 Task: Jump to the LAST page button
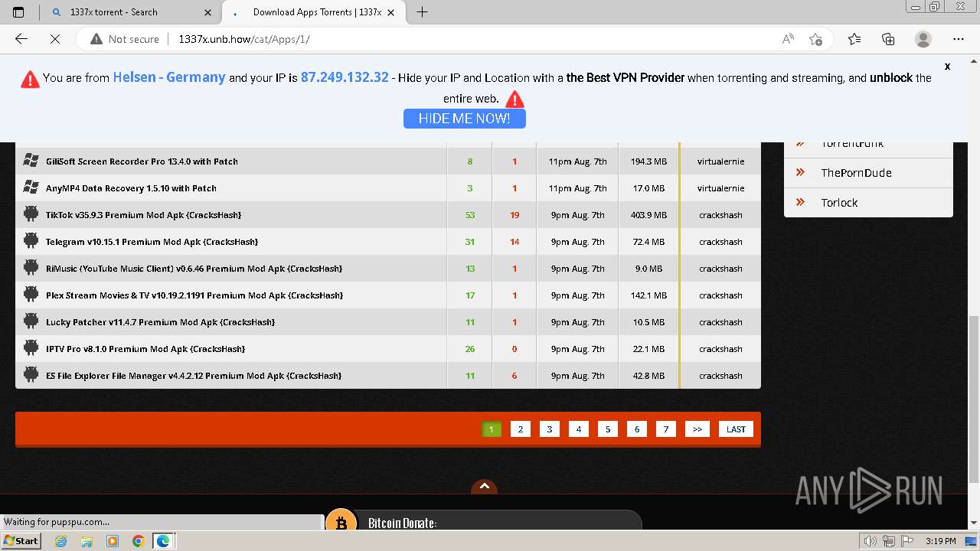click(736, 429)
